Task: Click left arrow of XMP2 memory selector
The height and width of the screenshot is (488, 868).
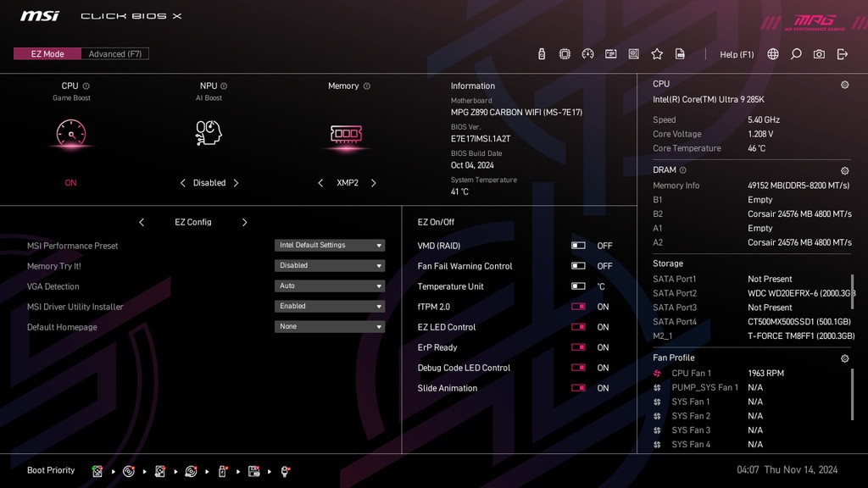Action: click(320, 183)
